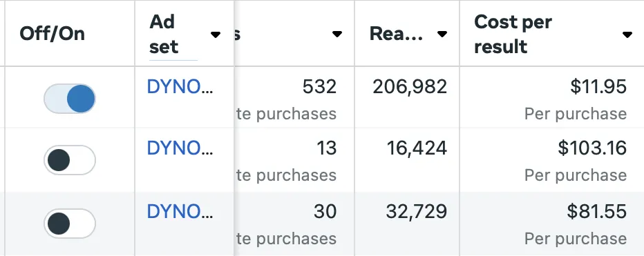This screenshot has width=644, height=256.
Task: Turn off the first DYNO ad set toggle
Action: (x=70, y=99)
